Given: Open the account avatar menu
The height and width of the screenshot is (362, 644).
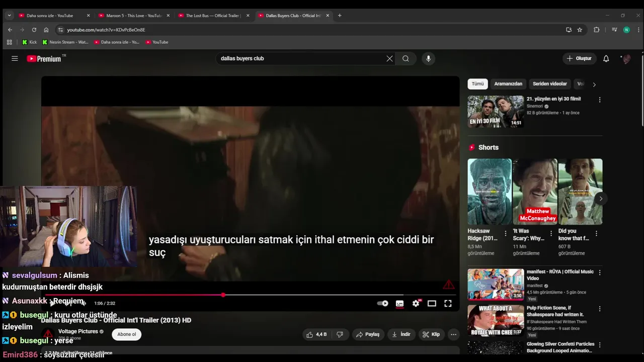Looking at the screenshot, I should 626,59.
